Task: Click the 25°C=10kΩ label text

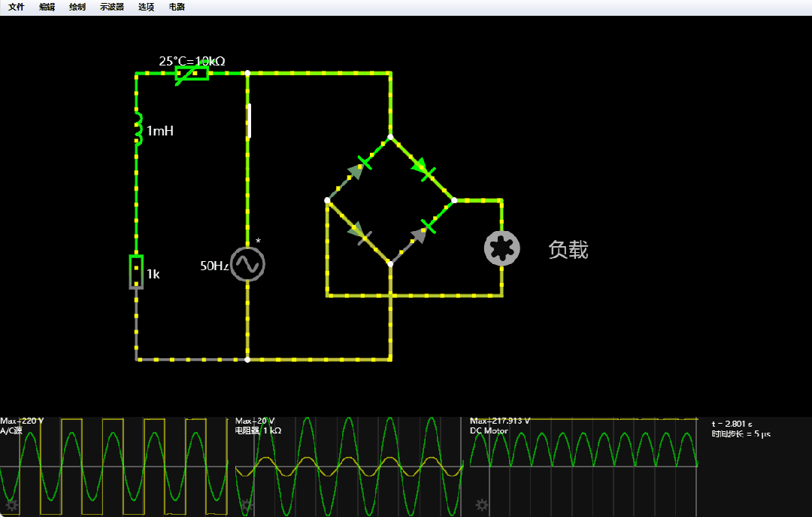Action: point(192,61)
